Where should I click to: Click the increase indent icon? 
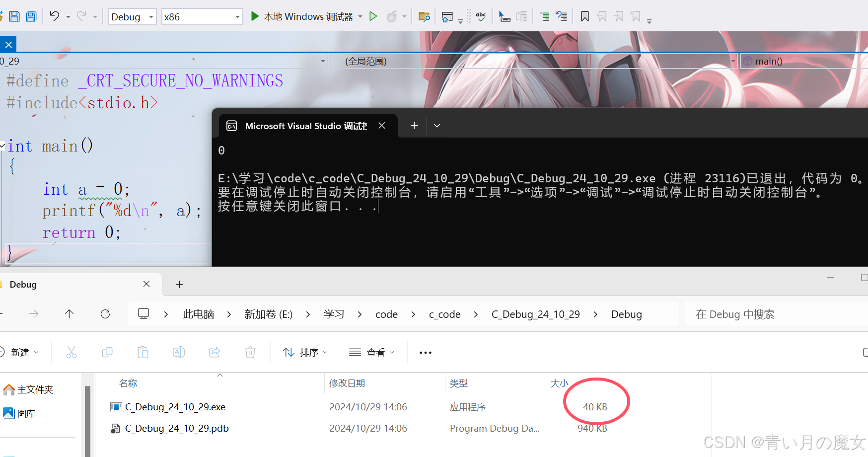pyautogui.click(x=545, y=16)
